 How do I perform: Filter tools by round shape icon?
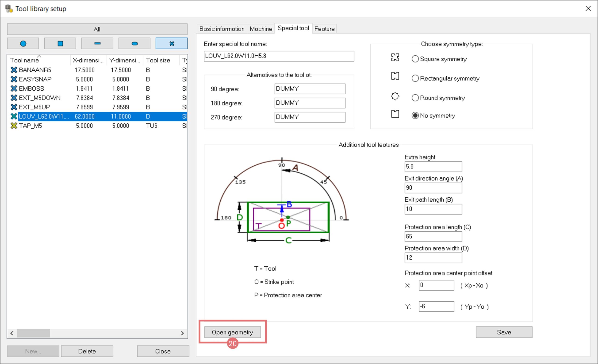coord(23,43)
